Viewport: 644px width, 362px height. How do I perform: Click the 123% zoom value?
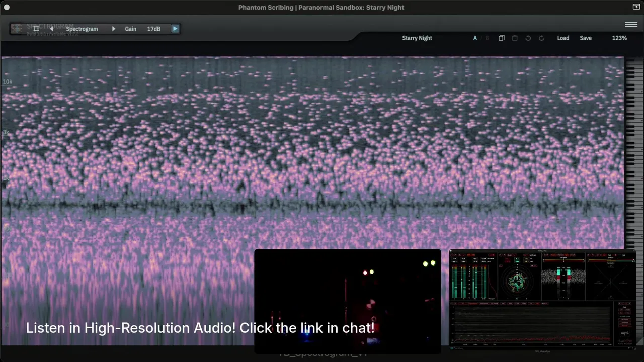tap(619, 38)
